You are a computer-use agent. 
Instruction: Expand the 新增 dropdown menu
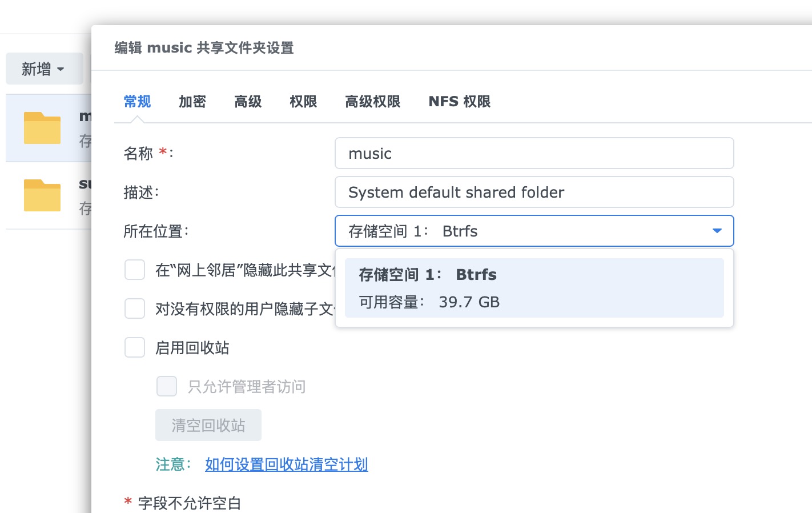45,69
